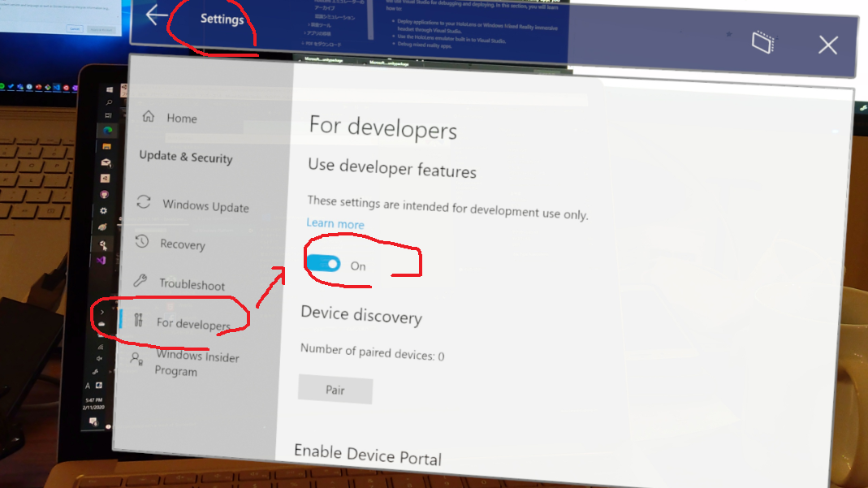Click Search icon on laptop taskbar

tap(109, 102)
